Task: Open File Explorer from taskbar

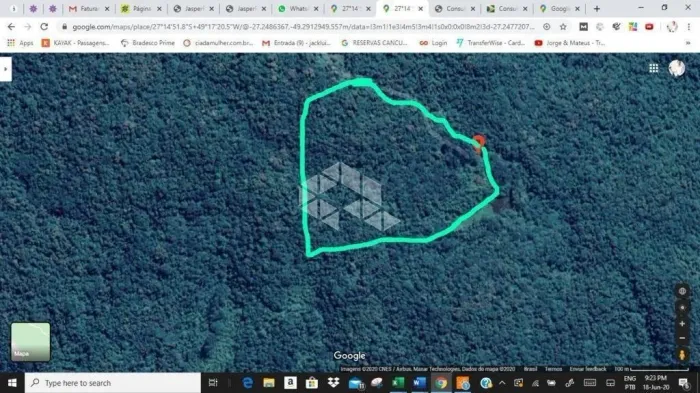Action: point(269,383)
